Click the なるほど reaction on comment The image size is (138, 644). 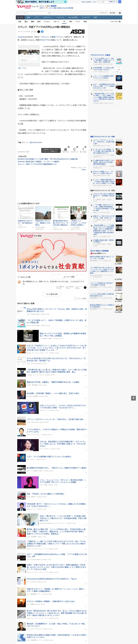tap(67, 288)
